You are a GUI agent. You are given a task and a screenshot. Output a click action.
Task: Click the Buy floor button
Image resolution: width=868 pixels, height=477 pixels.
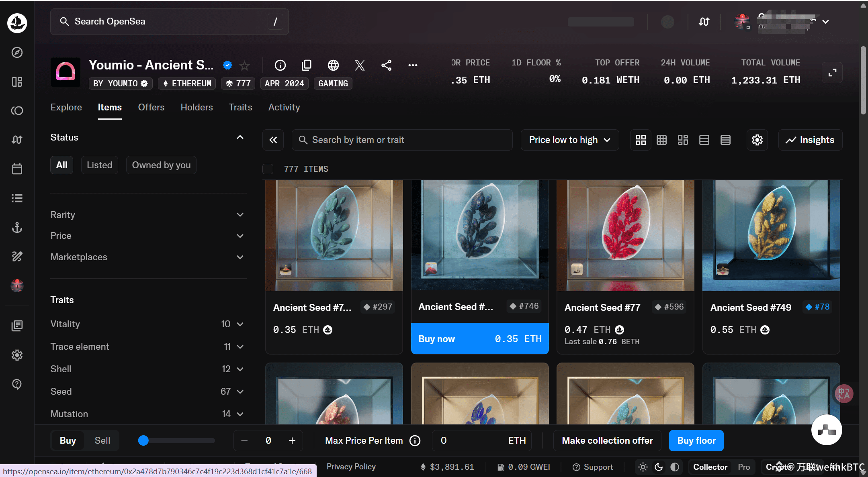coord(696,440)
